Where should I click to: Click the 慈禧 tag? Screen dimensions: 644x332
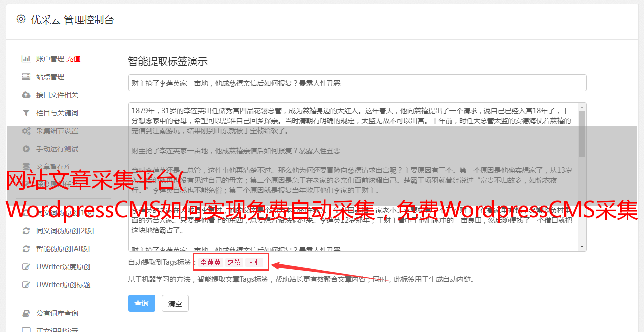tap(234, 262)
